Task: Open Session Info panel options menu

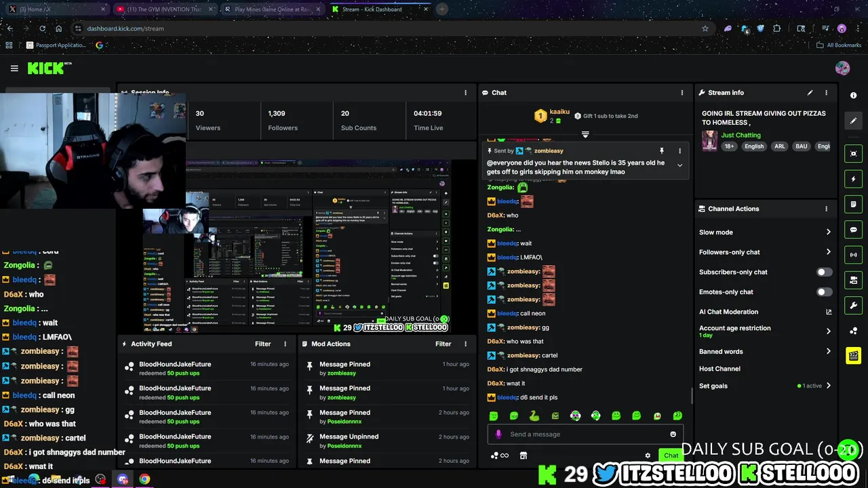Action: [x=465, y=93]
